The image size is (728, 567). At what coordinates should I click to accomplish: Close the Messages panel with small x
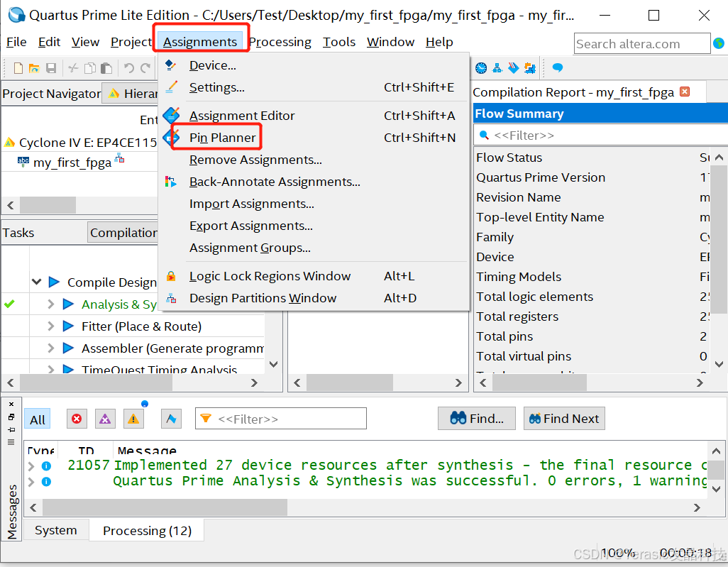[x=11, y=404]
